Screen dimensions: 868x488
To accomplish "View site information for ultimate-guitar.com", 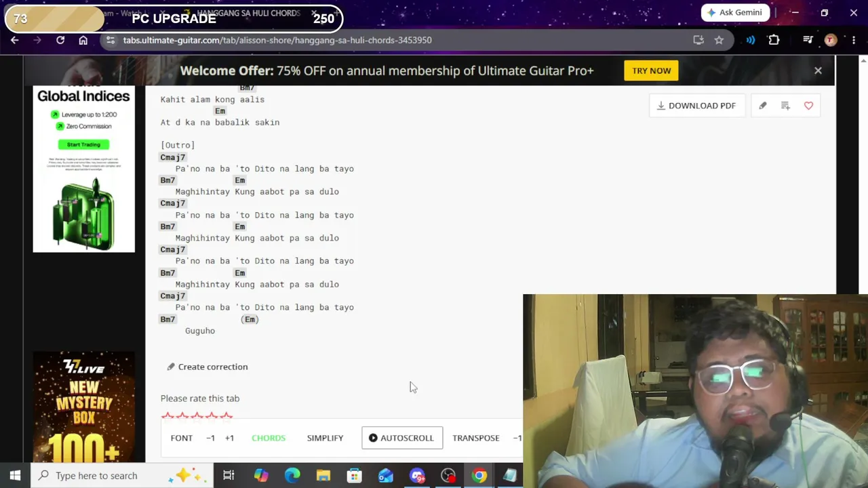I will pyautogui.click(x=111, y=40).
